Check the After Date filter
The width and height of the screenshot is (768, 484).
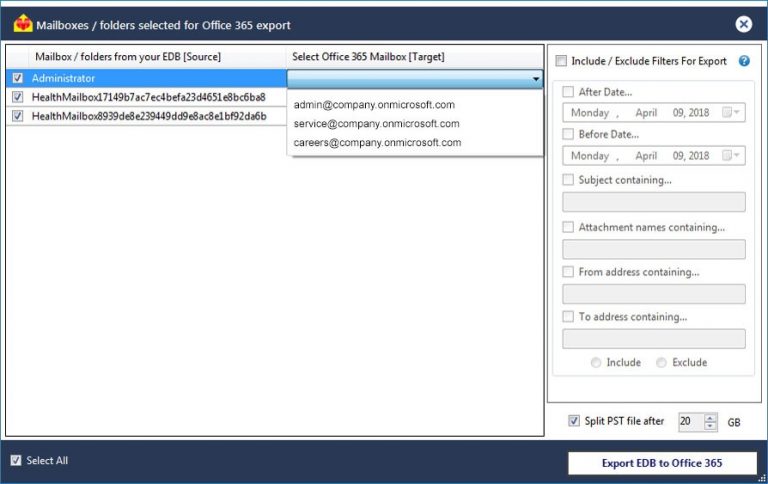coord(568,92)
